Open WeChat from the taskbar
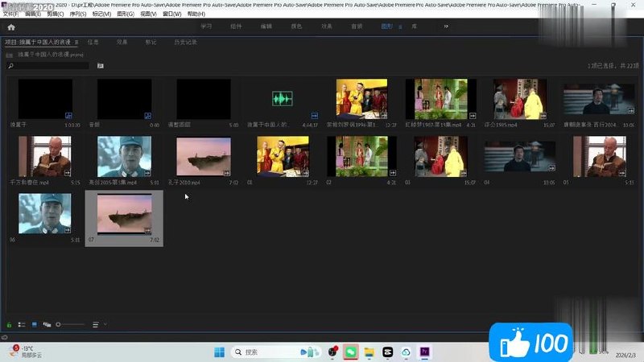The height and width of the screenshot is (362, 644). [350, 352]
